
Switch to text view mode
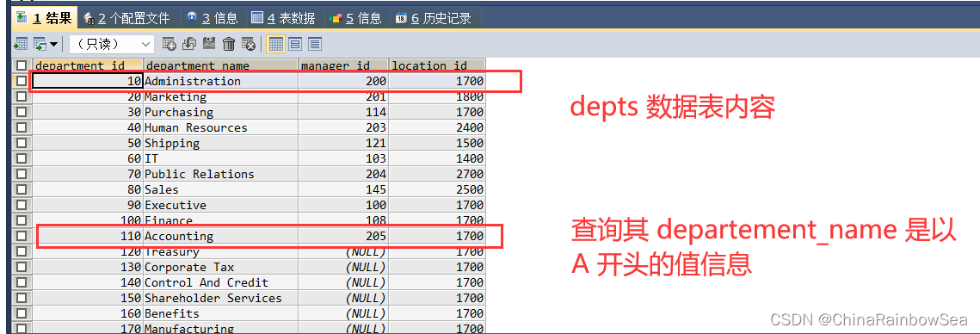click(314, 44)
